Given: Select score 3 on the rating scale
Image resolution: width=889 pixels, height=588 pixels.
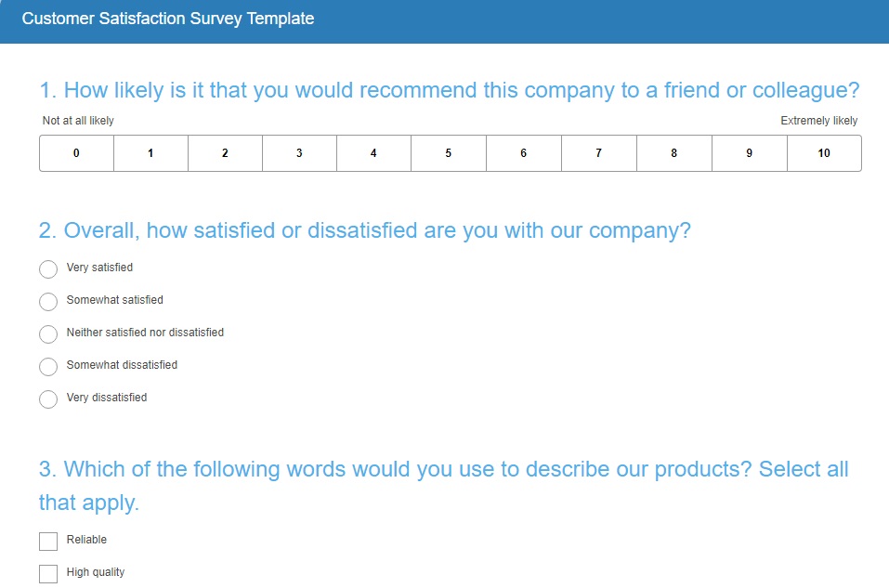Looking at the screenshot, I should [299, 153].
